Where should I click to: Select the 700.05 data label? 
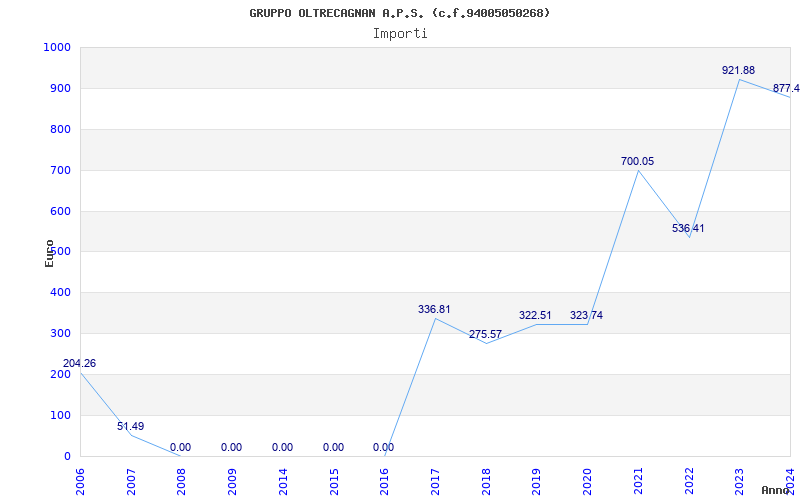coord(637,162)
